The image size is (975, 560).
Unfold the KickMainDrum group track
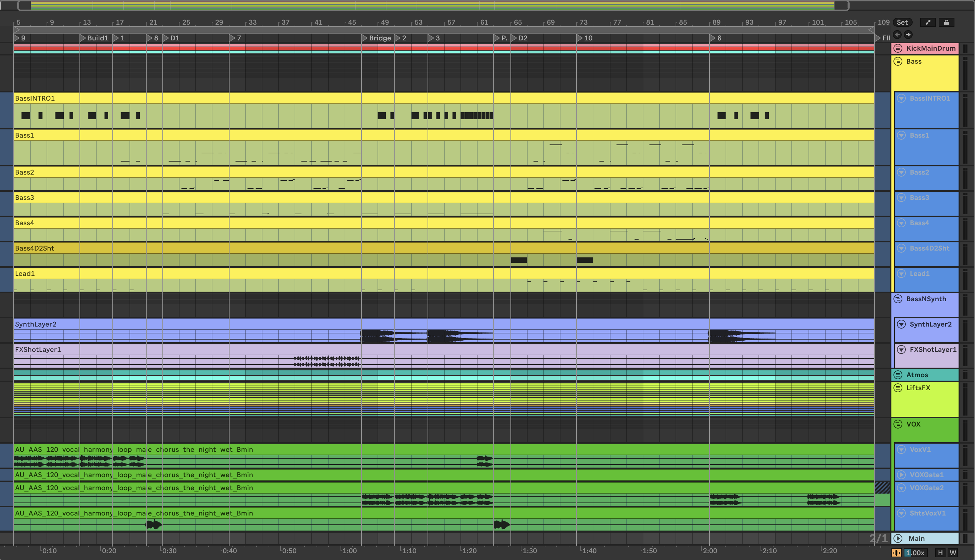pyautogui.click(x=898, y=48)
